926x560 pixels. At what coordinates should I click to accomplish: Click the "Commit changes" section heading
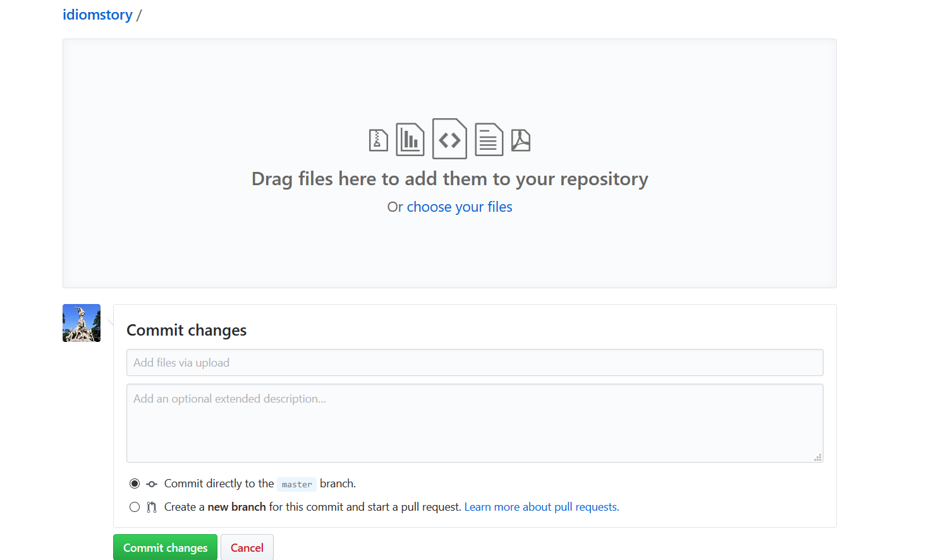tap(186, 330)
